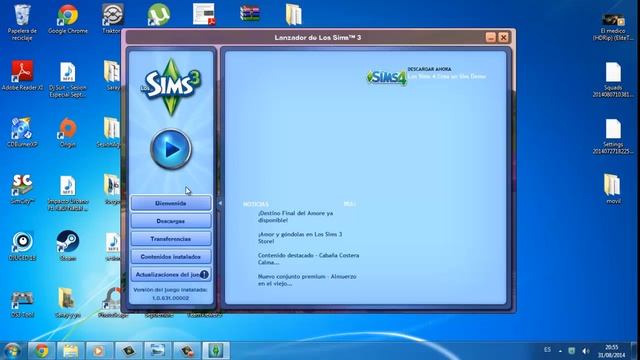The image size is (640, 360).
Task: Open news: Contenido destacado - Cabaña Costera Calma
Action: (x=309, y=259)
